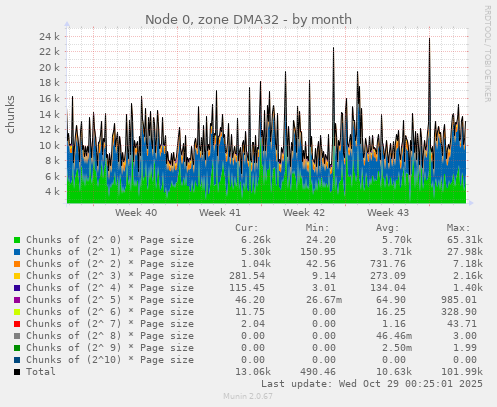The height and width of the screenshot is (407, 497).
Task: Click the 'Min:' column header
Action: coord(317,228)
